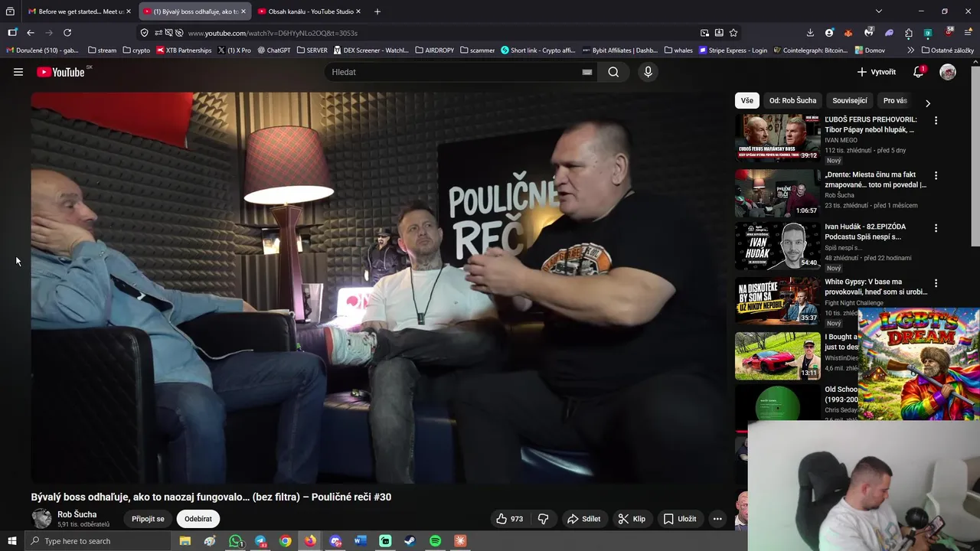Open Drente video title link
Image resolution: width=980 pixels, height=551 pixels.
875,179
